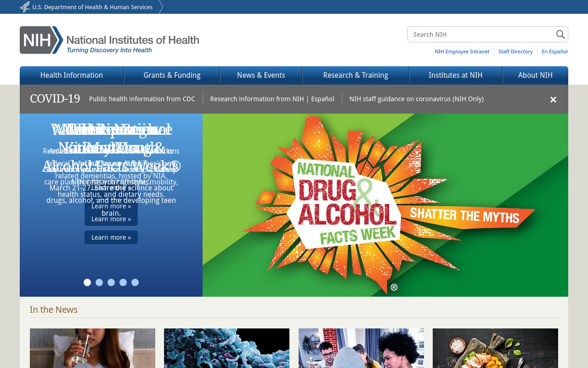Screen dimensions: 588x368
Task: Select the first carousel slide dot
Action: click(x=87, y=282)
